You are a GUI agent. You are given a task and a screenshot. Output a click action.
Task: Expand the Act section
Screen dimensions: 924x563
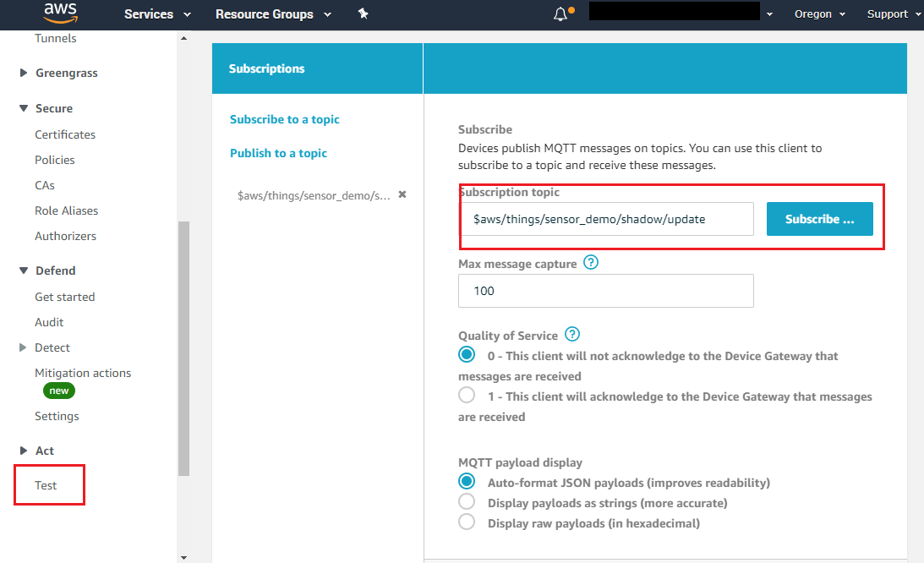(24, 451)
